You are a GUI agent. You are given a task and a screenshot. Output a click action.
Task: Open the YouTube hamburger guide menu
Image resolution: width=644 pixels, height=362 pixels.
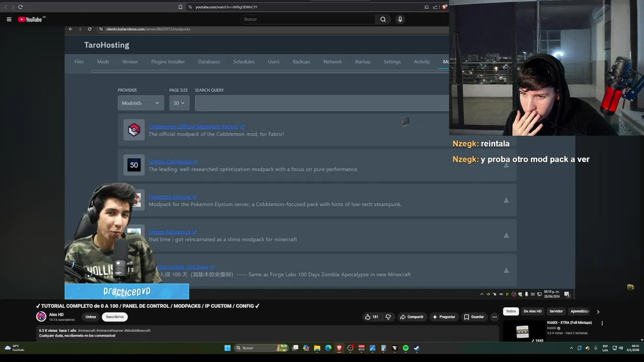pos(9,19)
